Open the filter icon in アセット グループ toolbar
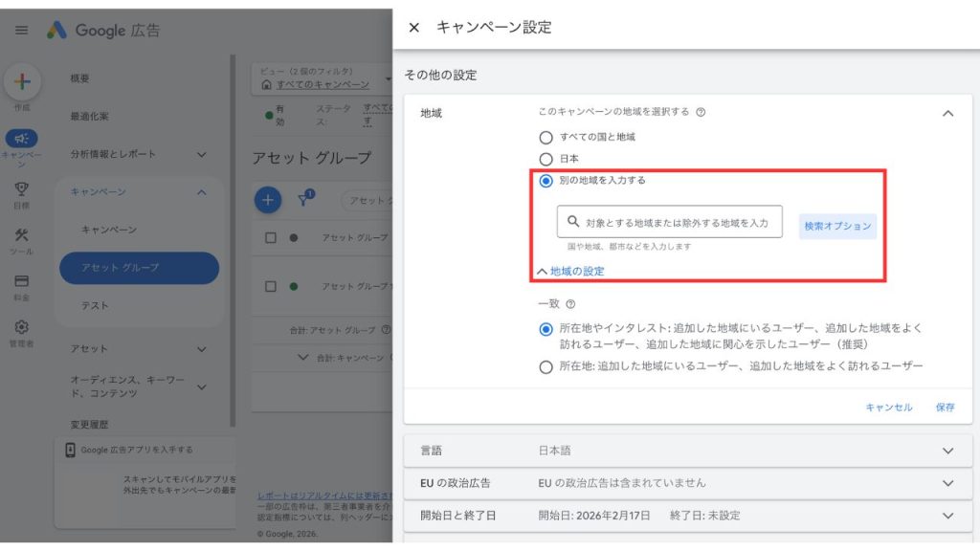Image resolution: width=980 pixels, height=551 pixels. (x=306, y=201)
